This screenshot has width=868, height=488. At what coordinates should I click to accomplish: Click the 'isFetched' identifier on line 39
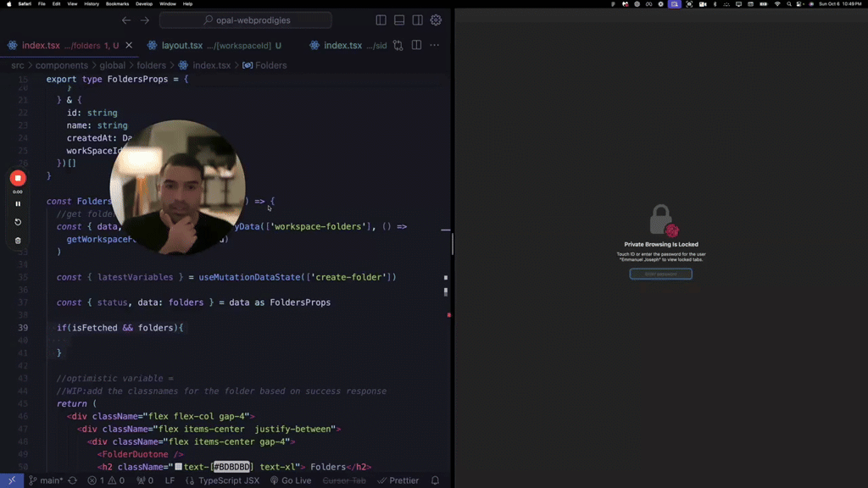(95, 328)
